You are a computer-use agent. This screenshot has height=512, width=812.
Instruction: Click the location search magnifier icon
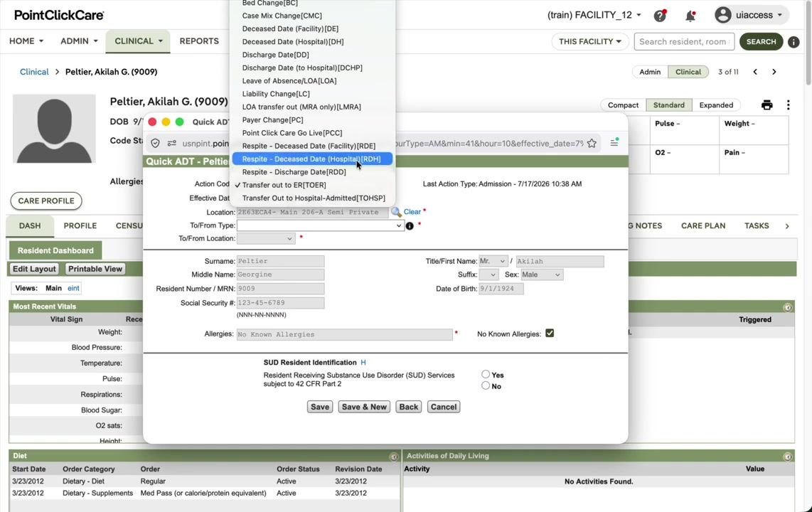coord(395,212)
